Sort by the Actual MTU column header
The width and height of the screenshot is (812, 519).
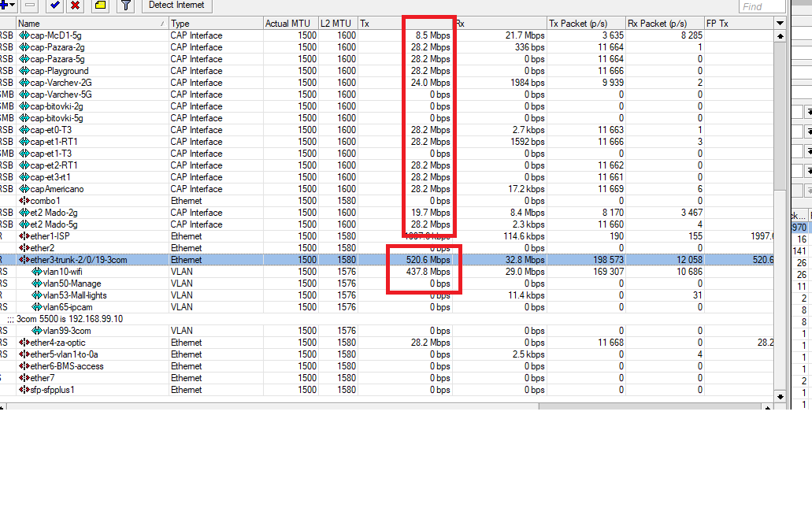[291, 24]
